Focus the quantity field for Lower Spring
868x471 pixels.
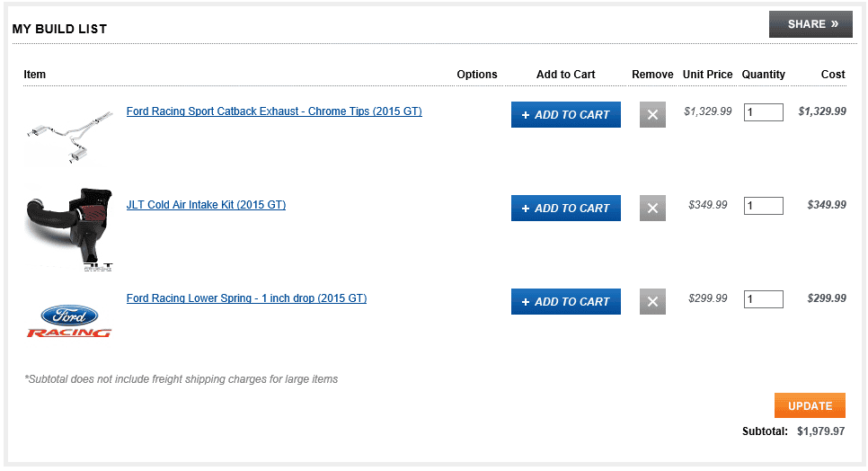pyautogui.click(x=764, y=299)
